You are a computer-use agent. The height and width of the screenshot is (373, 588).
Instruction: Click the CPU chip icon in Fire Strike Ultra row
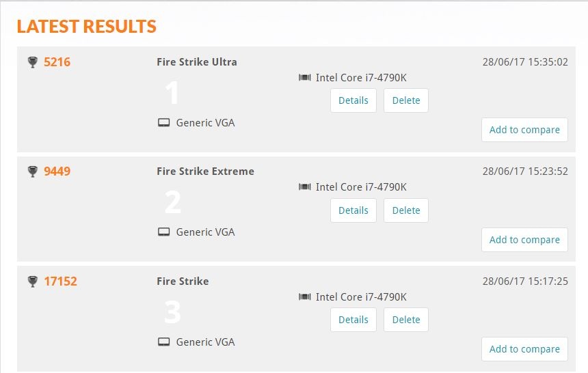pyautogui.click(x=305, y=78)
